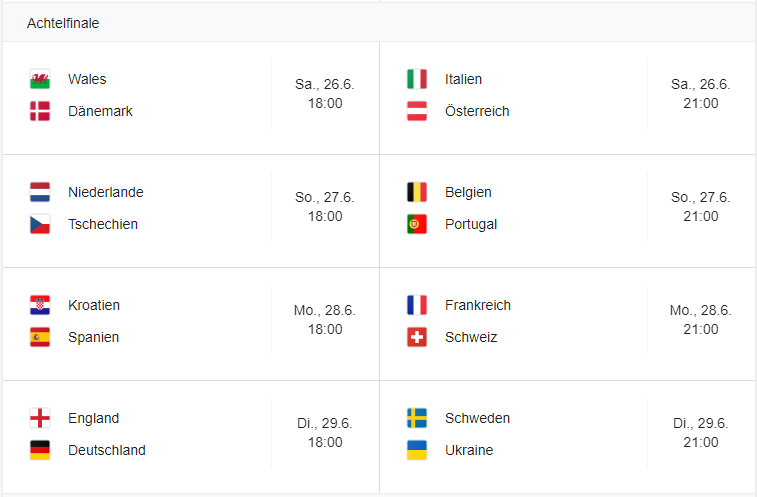Screen dimensions: 757x497
Task: Click the Wales flag icon
Action: point(40,79)
